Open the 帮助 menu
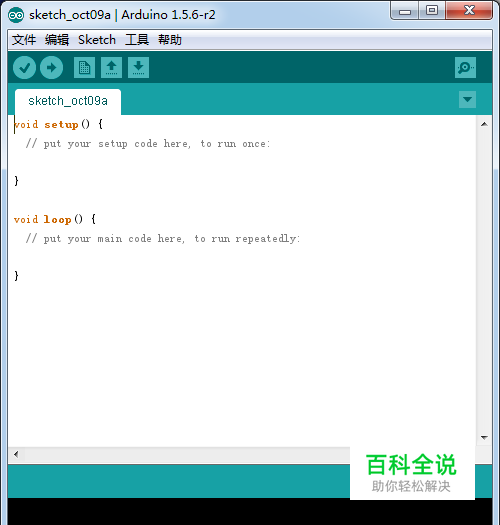The width and height of the screenshot is (500, 525). coord(170,40)
